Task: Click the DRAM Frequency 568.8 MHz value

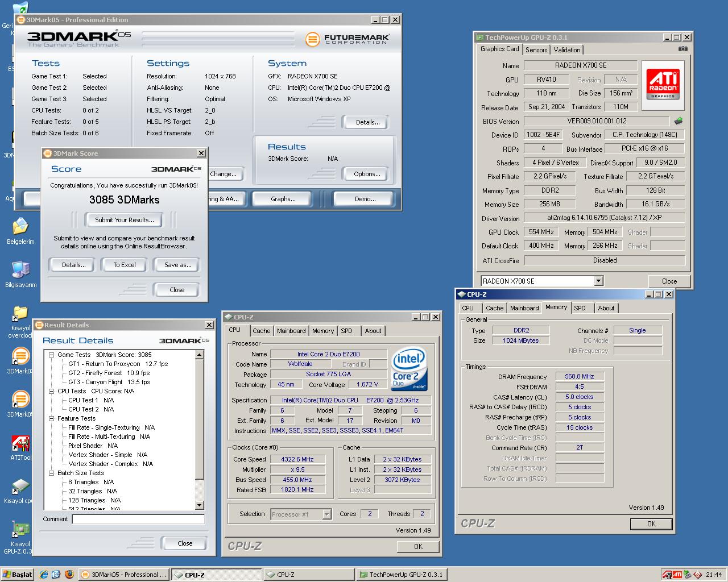Action: 580,376
